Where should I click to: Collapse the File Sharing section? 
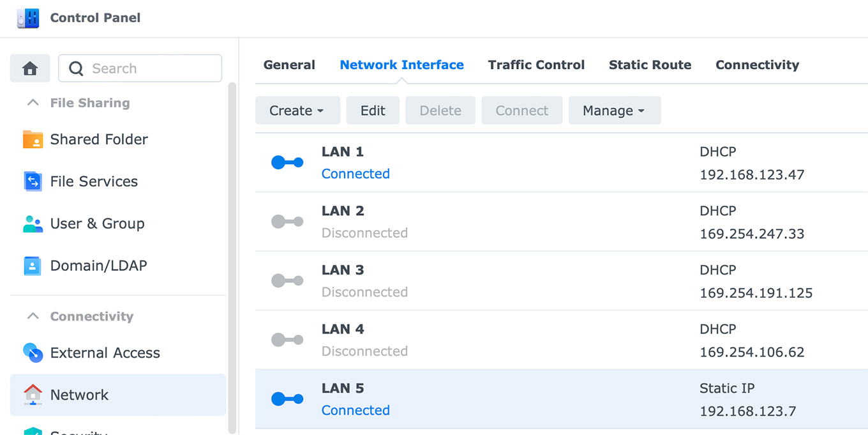33,103
